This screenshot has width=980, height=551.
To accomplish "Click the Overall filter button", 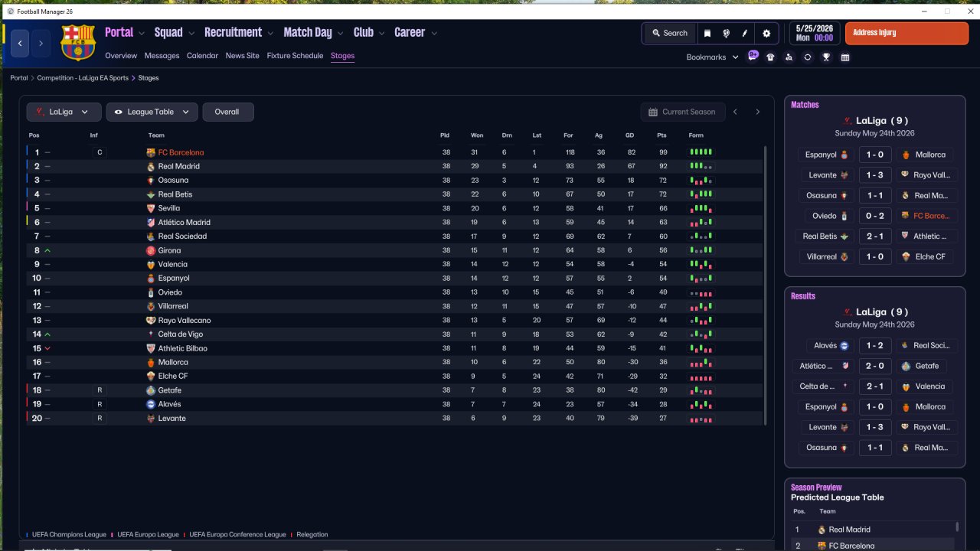I will [x=228, y=112].
